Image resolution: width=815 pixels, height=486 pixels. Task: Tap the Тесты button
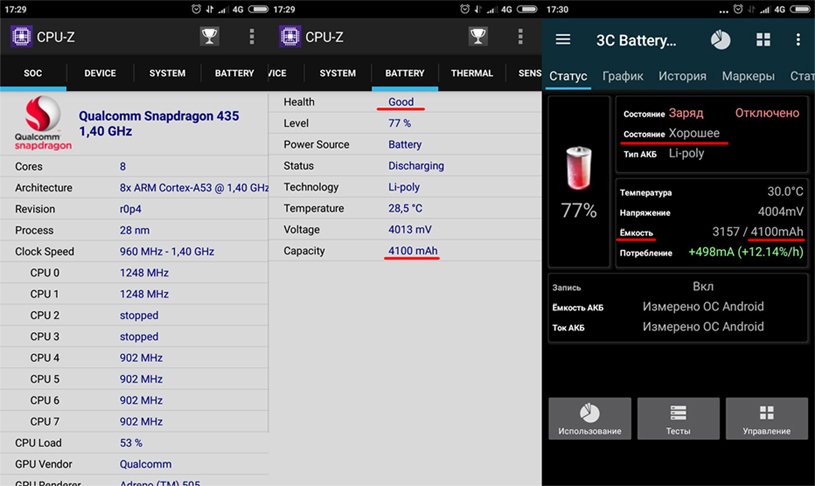click(678, 419)
